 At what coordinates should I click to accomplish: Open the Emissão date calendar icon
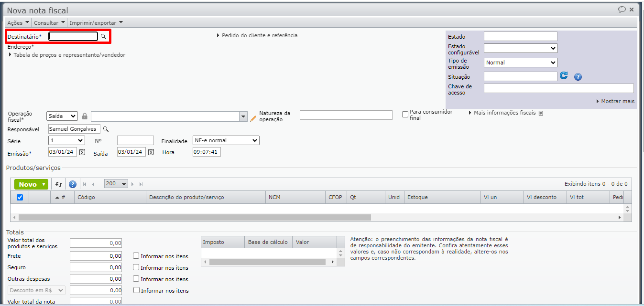[x=82, y=152]
